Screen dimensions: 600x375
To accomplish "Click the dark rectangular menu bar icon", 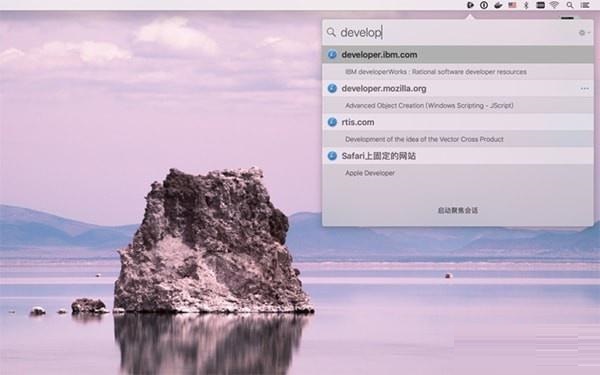I will tap(540, 5).
